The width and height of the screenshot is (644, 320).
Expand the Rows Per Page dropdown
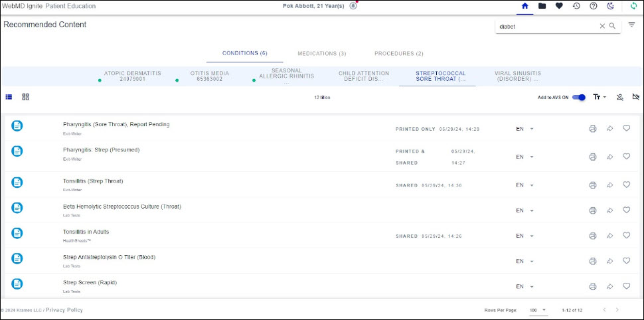point(538,310)
